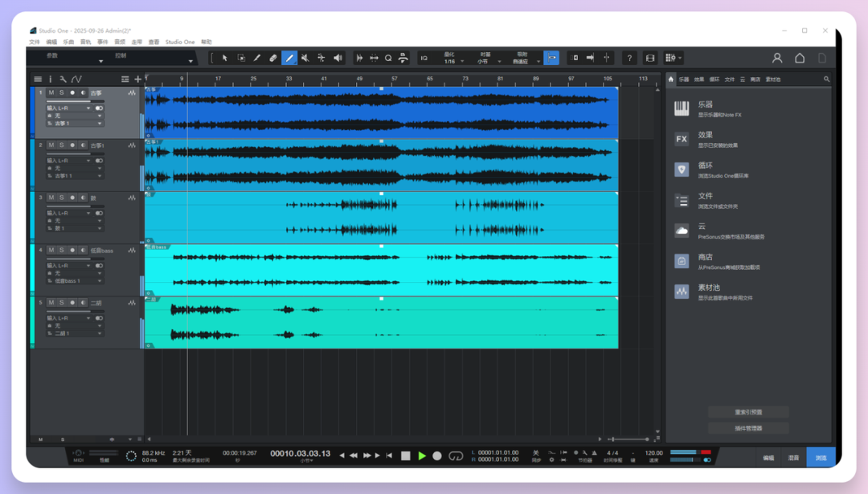868x494 pixels.
Task: Open 输入 L+R dropdown on track 1
Action: pos(68,108)
